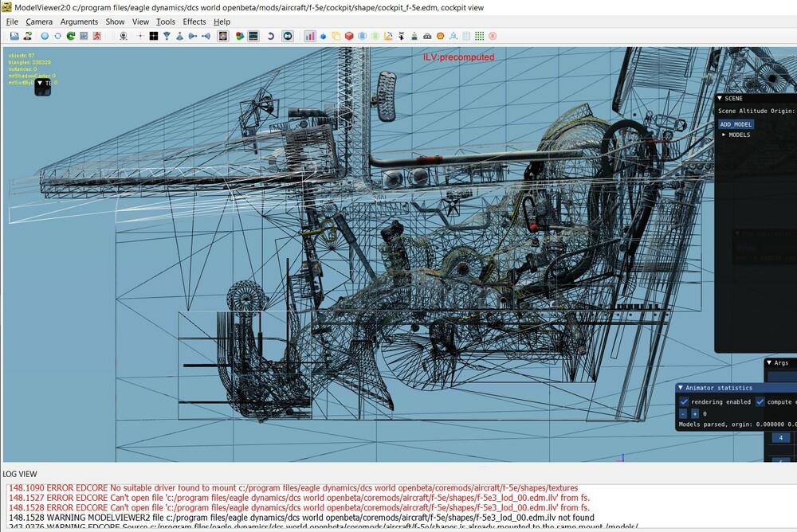This screenshot has height=532, width=797.
Task: Click the green dotted grid toolbar icon
Action: pos(479,36)
